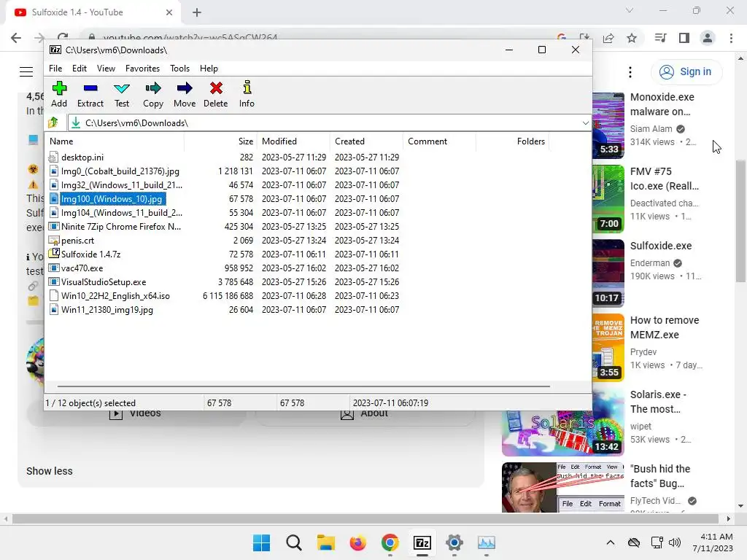
Task: Open YouTube hamburger guide menu
Action: coord(26,71)
